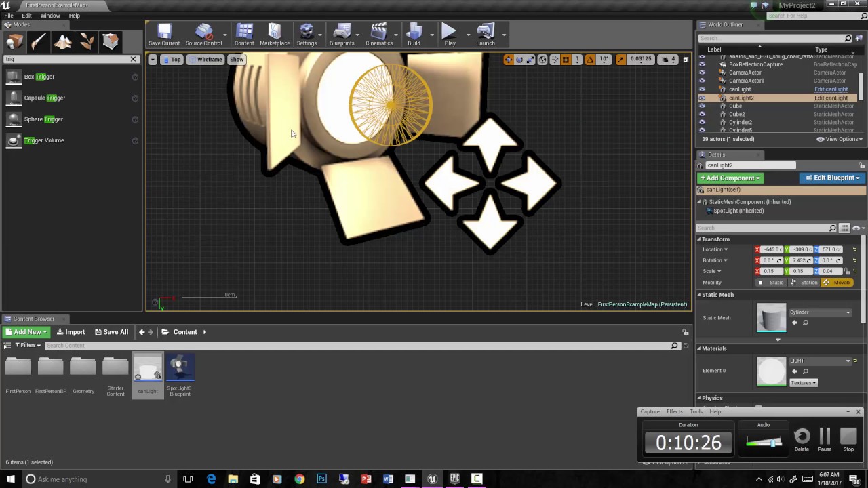This screenshot has width=868, height=488.
Task: Adjust the recorder audio level slider
Action: [764, 443]
